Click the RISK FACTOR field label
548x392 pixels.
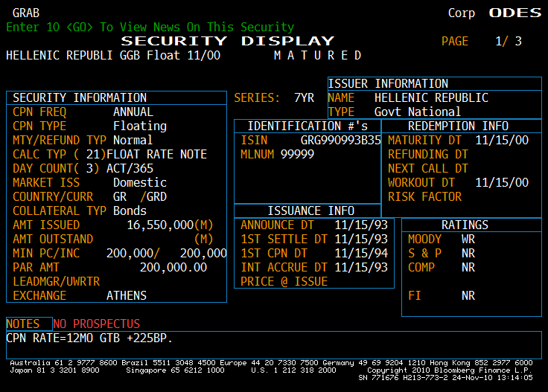coord(424,196)
